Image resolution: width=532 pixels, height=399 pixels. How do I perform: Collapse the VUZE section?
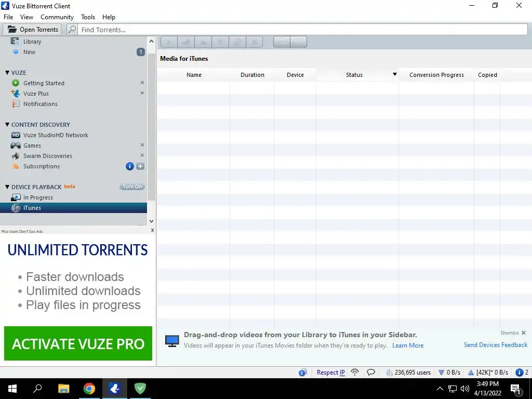(7, 73)
